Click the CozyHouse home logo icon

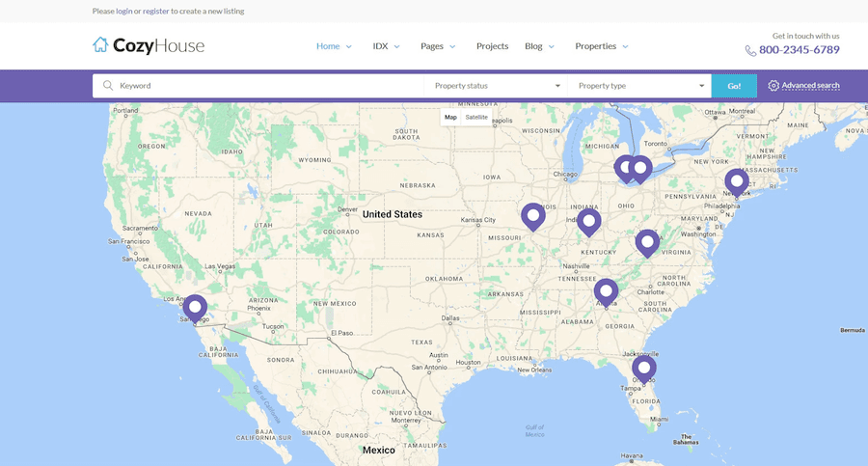100,45
